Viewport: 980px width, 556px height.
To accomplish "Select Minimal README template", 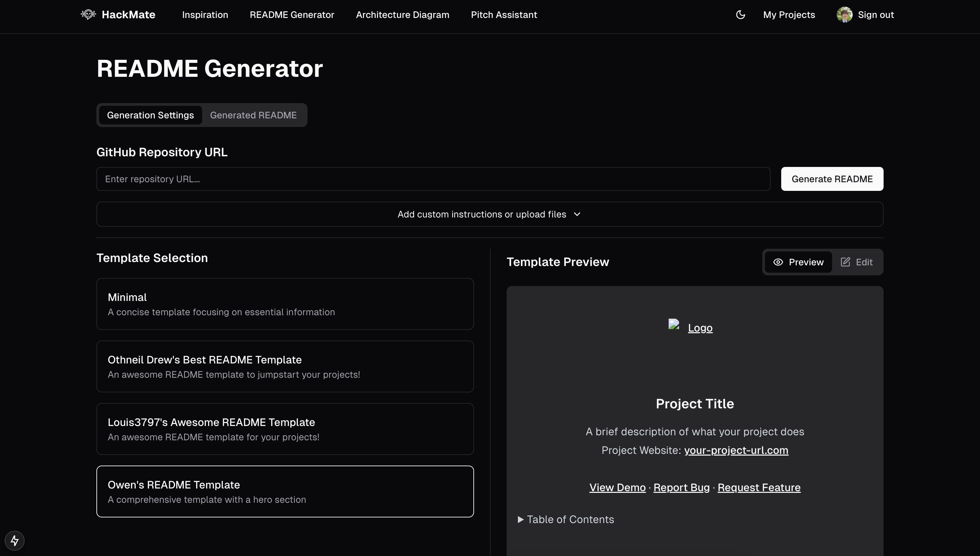I will pyautogui.click(x=285, y=304).
